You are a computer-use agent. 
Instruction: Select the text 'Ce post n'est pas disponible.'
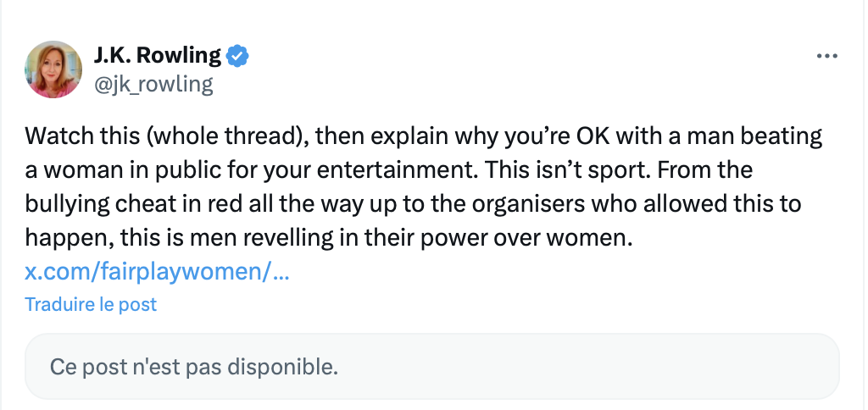pyautogui.click(x=194, y=366)
